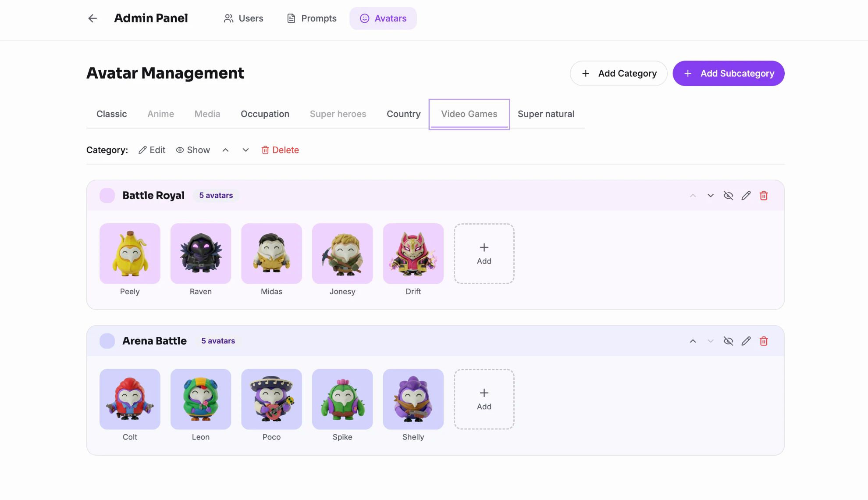Open the Users section

243,18
